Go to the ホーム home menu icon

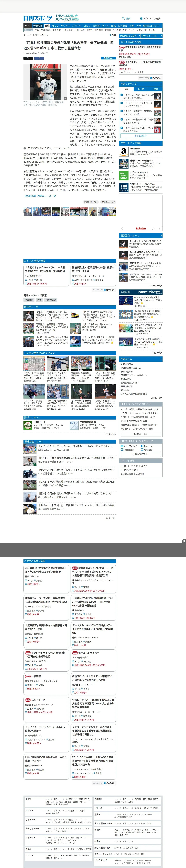28,26
